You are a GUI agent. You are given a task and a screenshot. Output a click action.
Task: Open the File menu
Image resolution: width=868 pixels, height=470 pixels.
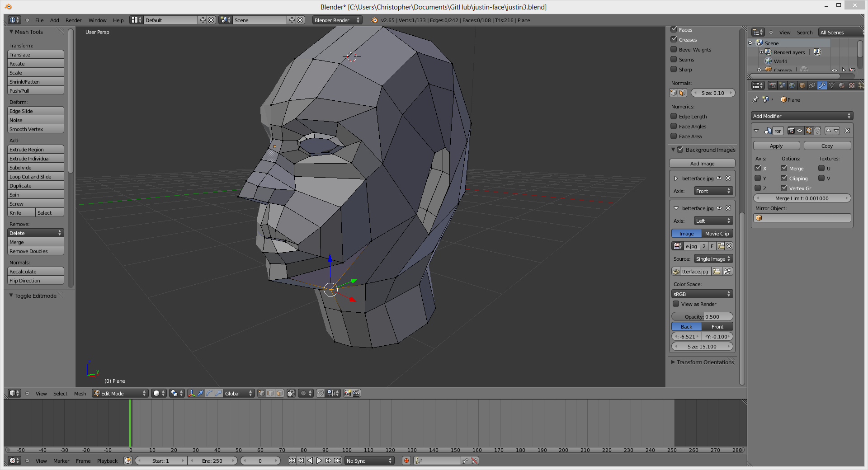39,20
